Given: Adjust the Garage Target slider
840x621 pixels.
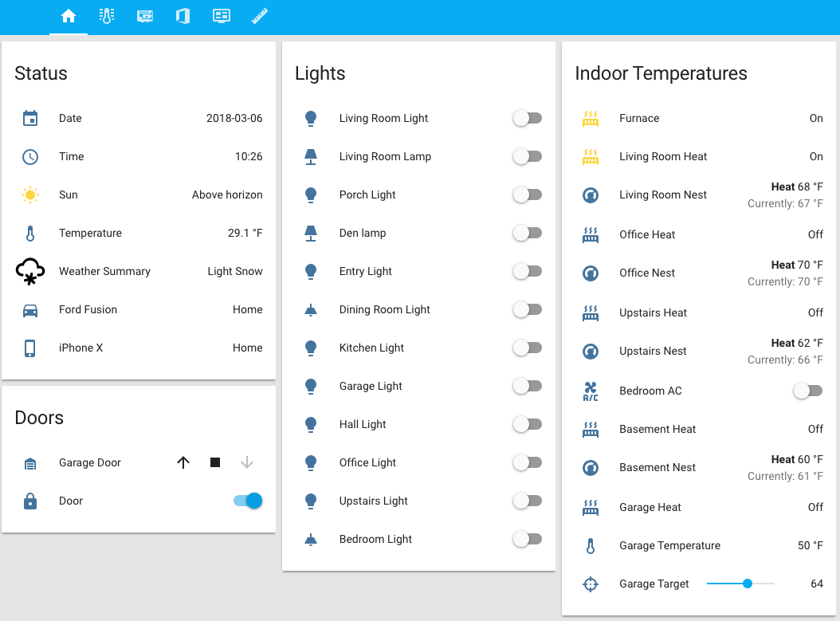Looking at the screenshot, I should point(740,584).
